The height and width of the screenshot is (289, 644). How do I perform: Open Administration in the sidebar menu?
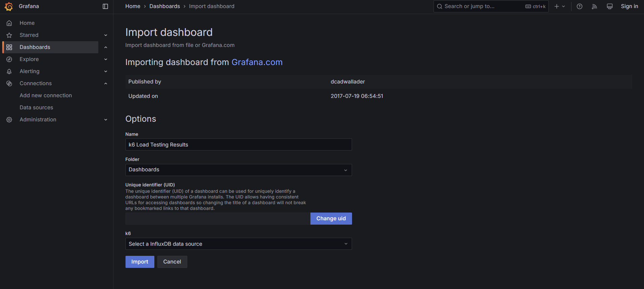click(x=38, y=120)
